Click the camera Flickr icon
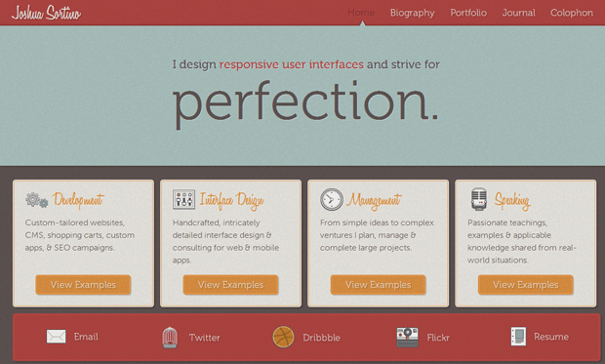Image resolution: width=605 pixels, height=364 pixels. (408, 337)
